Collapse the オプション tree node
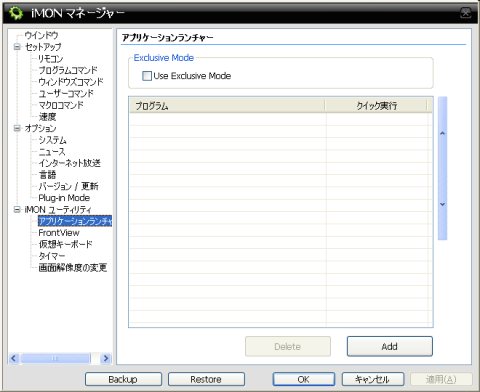The image size is (480, 392). pos(17,128)
